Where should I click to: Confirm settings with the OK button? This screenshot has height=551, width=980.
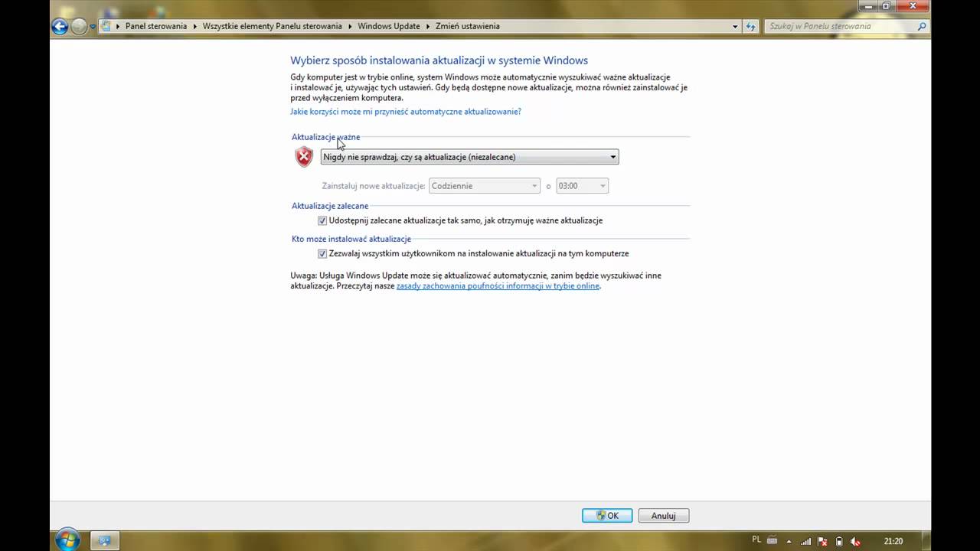pos(607,516)
